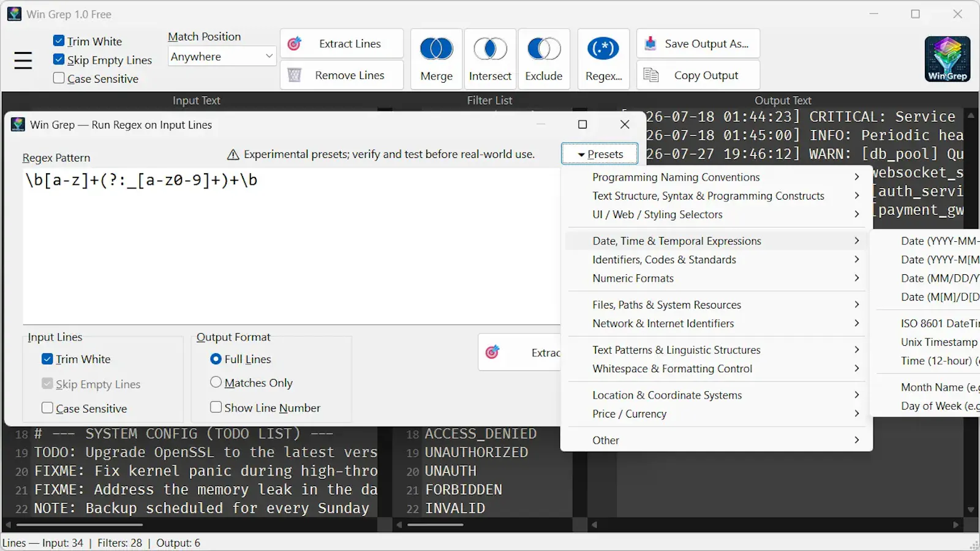Expand Text Structure, Syntax & Programming Constructs

click(717, 196)
